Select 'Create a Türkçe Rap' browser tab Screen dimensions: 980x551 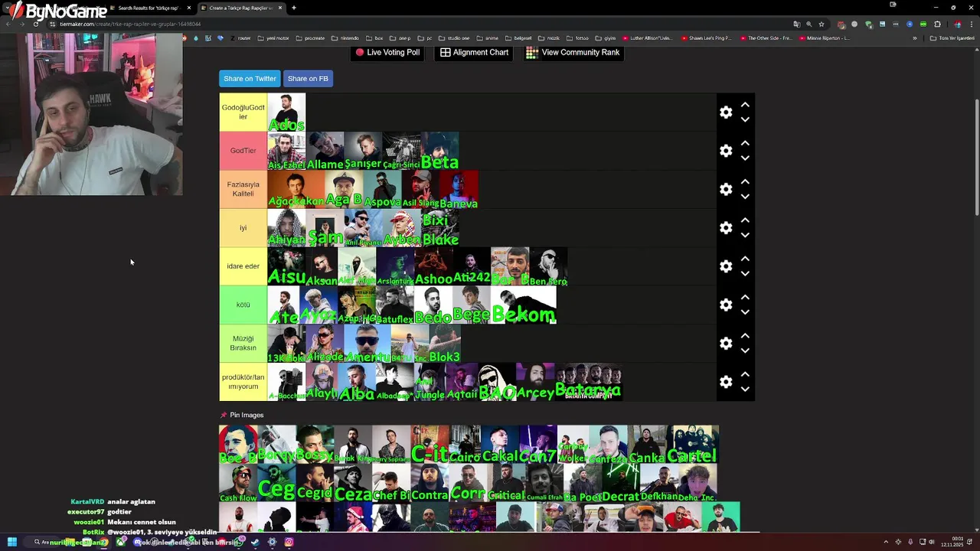coord(240,8)
